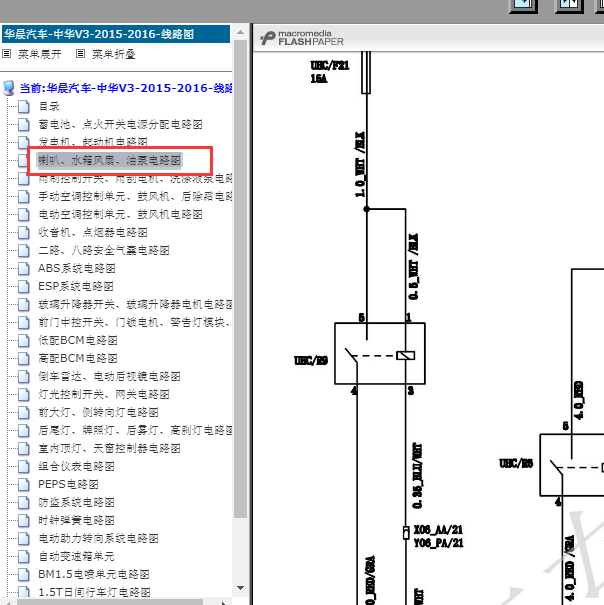The height and width of the screenshot is (605, 604).
Task: Click the tree panel's vertical scrollbar thumb
Action: tap(240, 279)
